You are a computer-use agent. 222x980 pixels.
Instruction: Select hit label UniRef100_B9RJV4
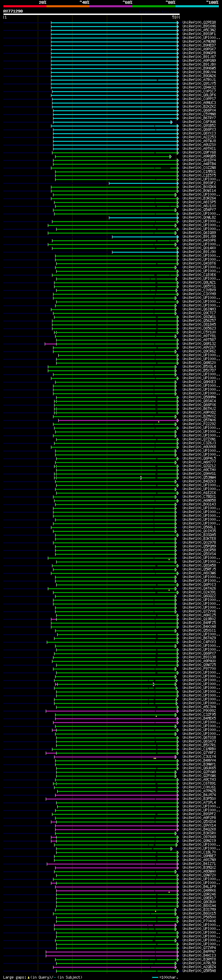(199, 72)
